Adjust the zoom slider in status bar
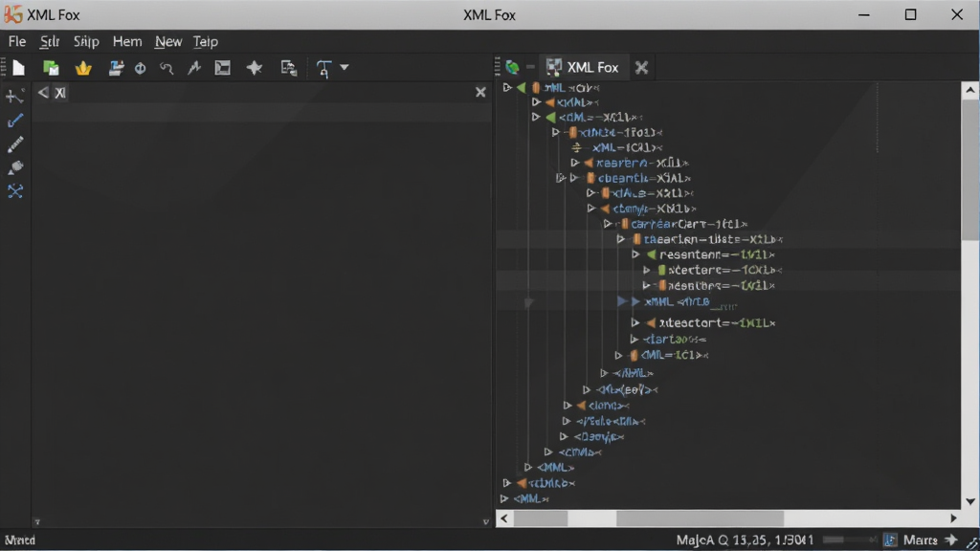980x551 pixels. point(848,540)
